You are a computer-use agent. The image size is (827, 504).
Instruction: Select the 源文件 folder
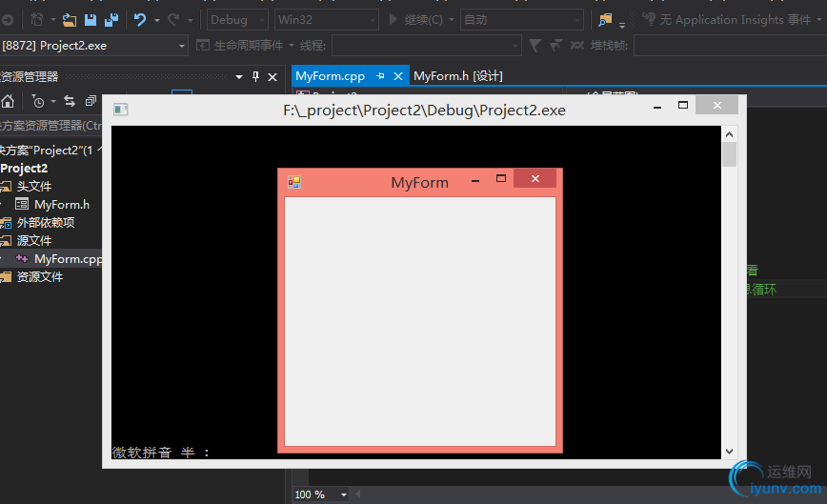[x=33, y=240]
